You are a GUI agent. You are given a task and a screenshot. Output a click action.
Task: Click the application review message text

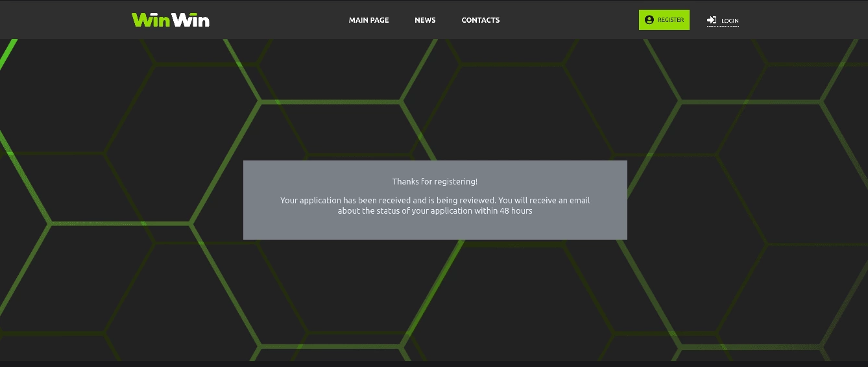(x=435, y=201)
